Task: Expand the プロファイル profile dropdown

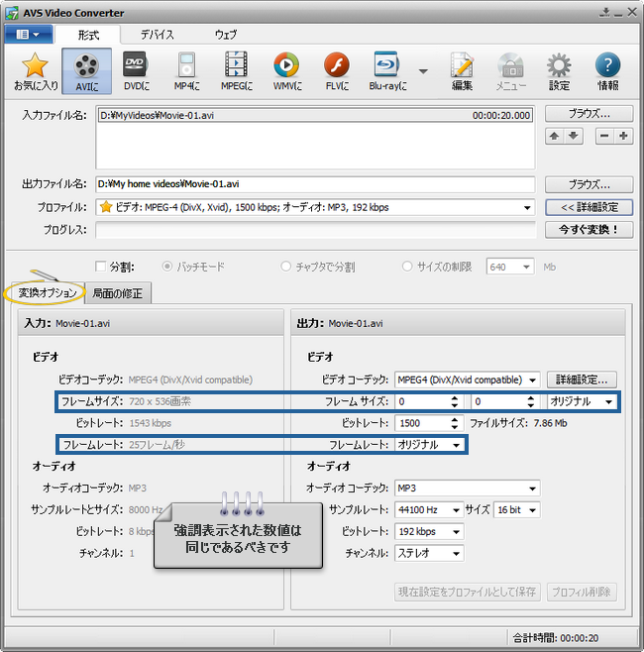Action: click(x=526, y=207)
